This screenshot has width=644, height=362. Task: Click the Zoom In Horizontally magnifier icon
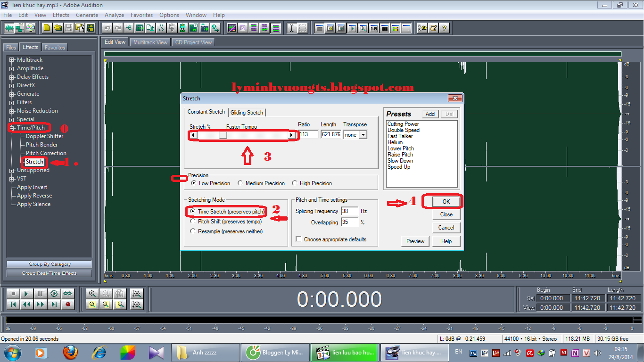(92, 294)
